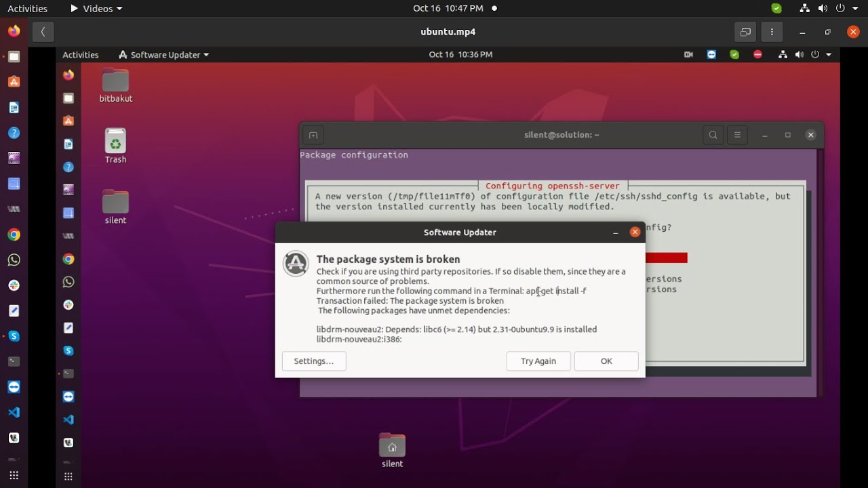Viewport: 868px width, 488px height.
Task: Click the volume icon in the outer top bar
Action: pyautogui.click(x=823, y=9)
